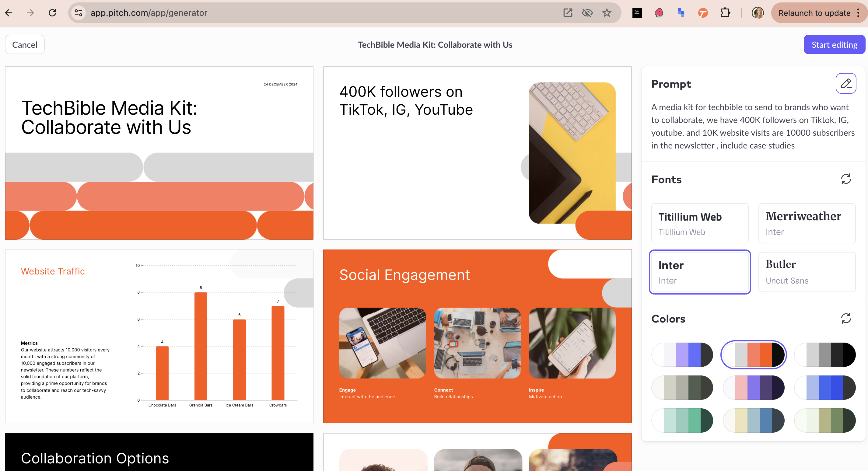
Task: Choose the cream, steel blue and slate palette
Action: click(754, 420)
